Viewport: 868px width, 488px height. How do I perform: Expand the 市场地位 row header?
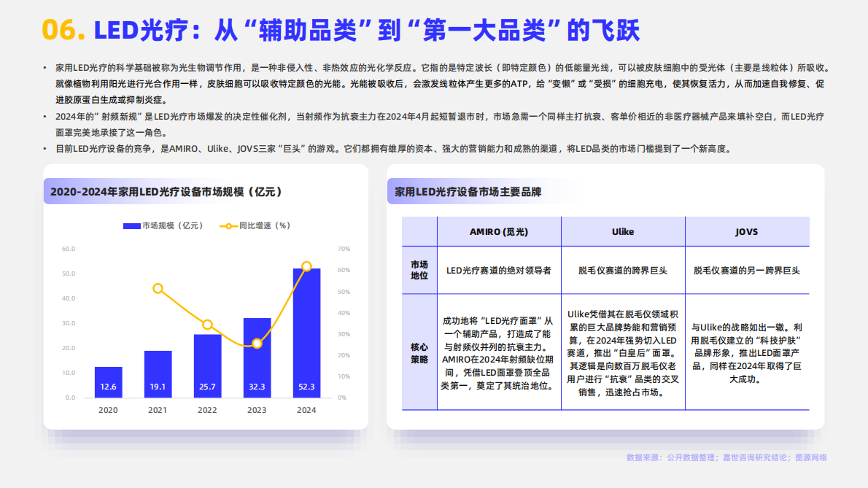[418, 270]
